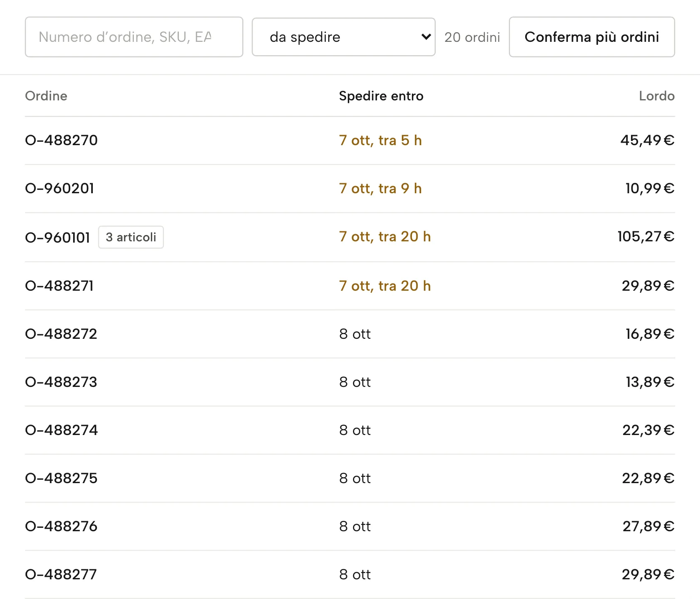Click the 'Ordine' column header
Screen dimensions: 700x599
(46, 96)
